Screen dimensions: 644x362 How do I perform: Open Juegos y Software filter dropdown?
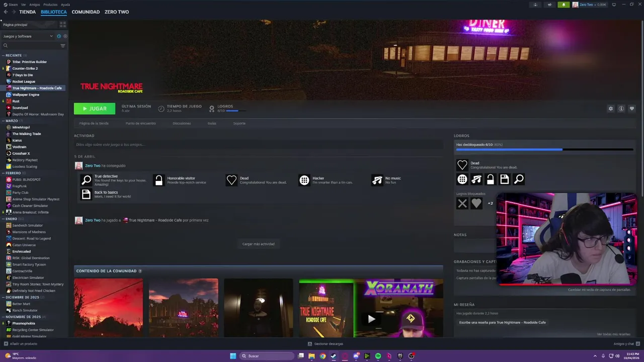28,36
